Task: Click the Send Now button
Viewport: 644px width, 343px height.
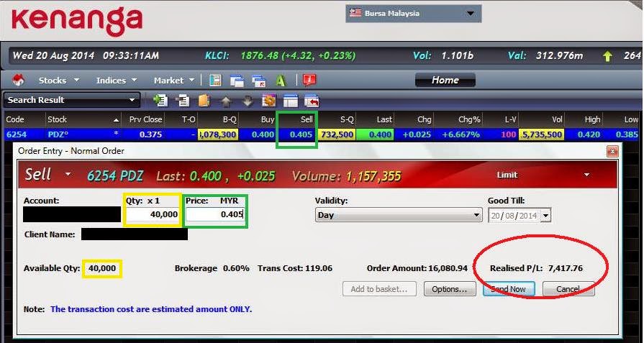Action: tap(509, 289)
